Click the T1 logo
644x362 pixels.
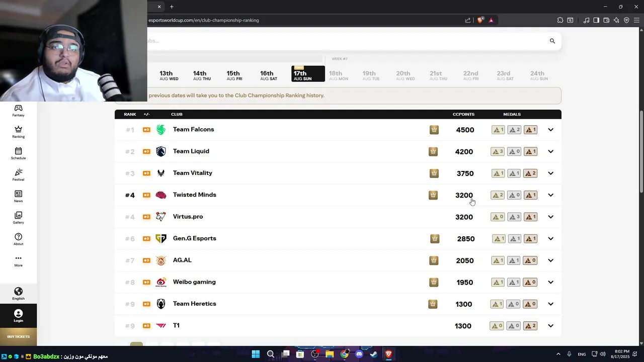point(161,326)
